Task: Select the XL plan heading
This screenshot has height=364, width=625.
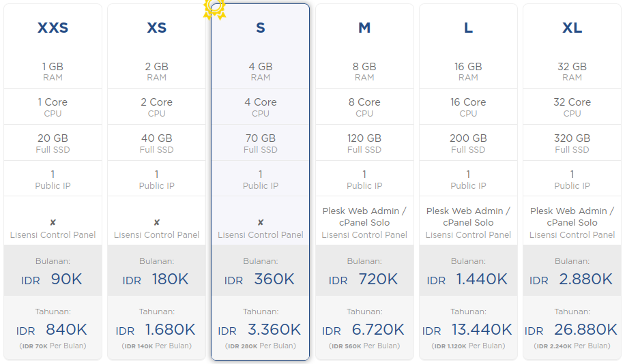Action: click(x=572, y=28)
